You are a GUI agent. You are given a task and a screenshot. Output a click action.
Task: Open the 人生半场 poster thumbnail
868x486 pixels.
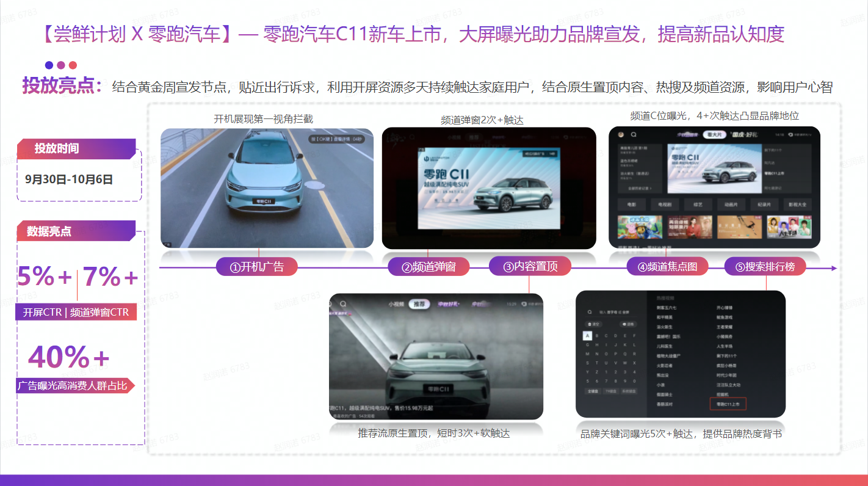point(789,227)
